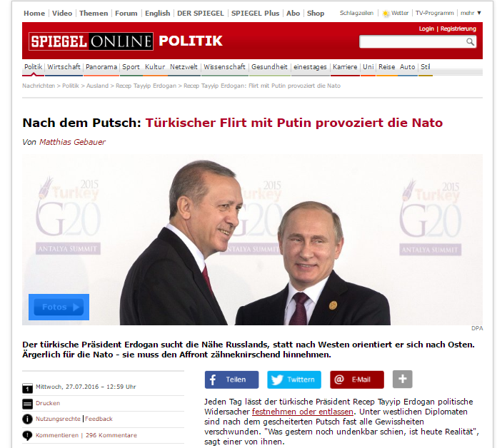Click into the search input field
The image size is (497, 448).
click(x=412, y=42)
